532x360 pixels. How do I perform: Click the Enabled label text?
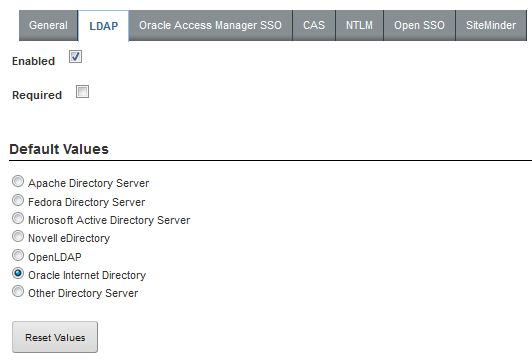pyautogui.click(x=33, y=61)
